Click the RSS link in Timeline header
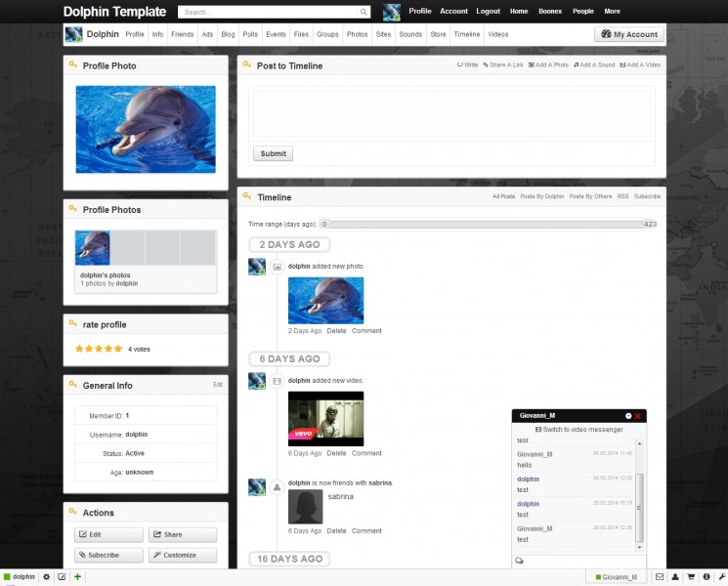728x586 pixels. (622, 196)
